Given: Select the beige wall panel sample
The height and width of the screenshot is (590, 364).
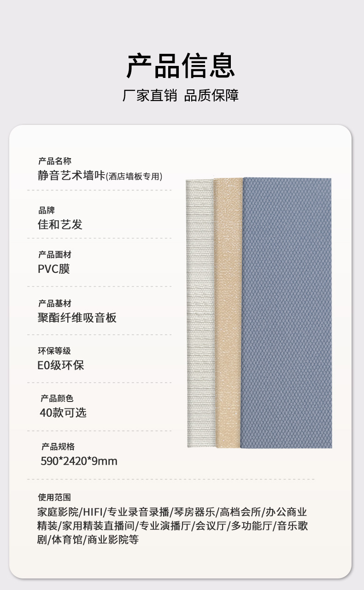Looking at the screenshot, I should (x=228, y=313).
